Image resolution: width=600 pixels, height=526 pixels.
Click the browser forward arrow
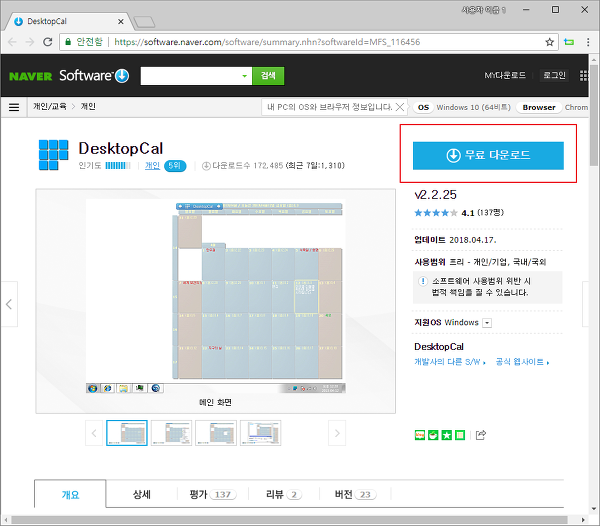(x=30, y=42)
